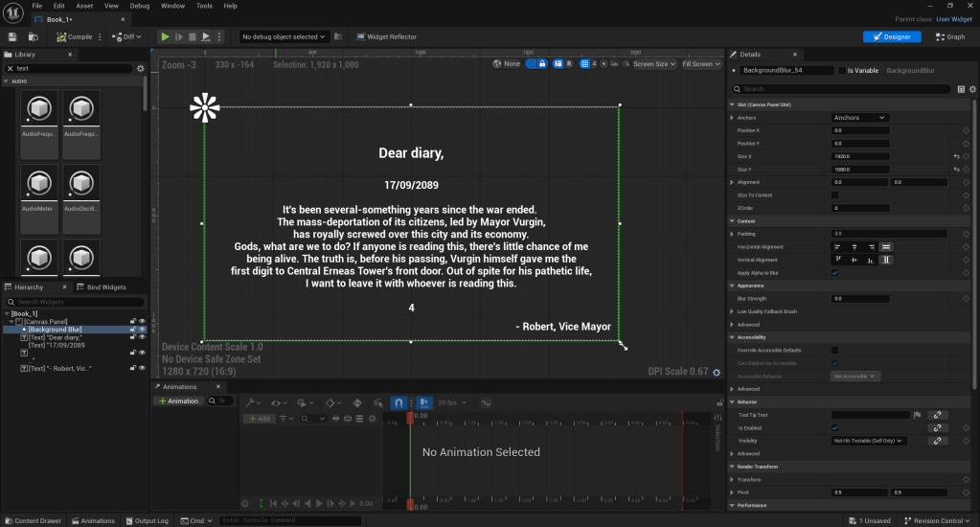Open the Anchors dropdown

click(860, 118)
